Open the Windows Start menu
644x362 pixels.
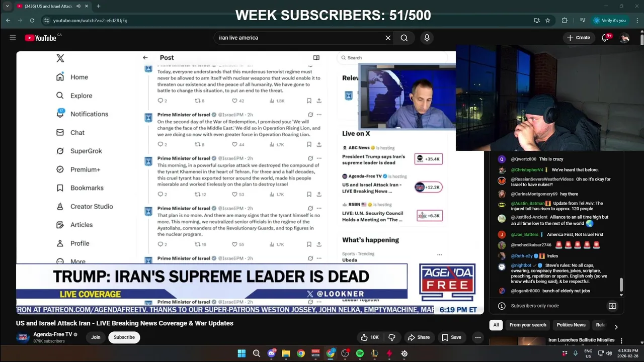click(242, 353)
